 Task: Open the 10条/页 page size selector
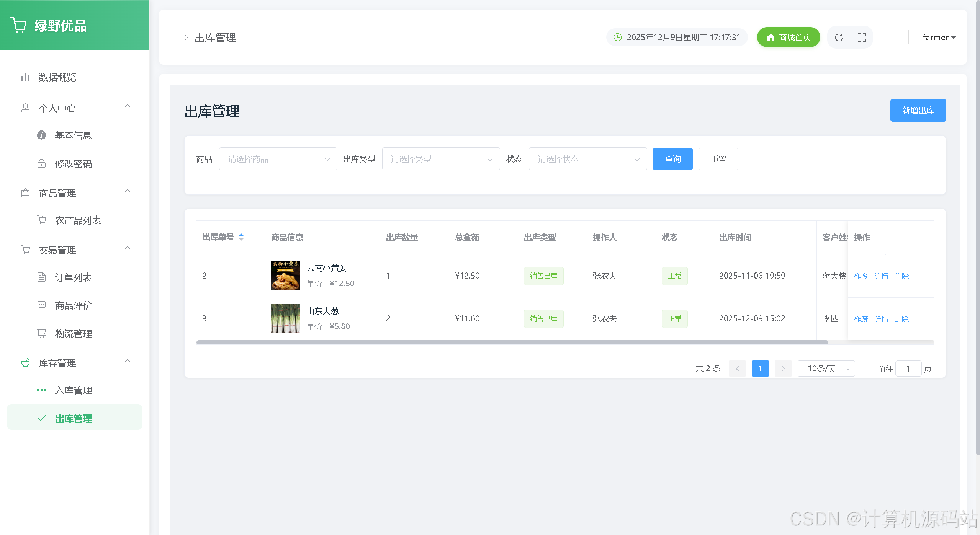tap(826, 369)
